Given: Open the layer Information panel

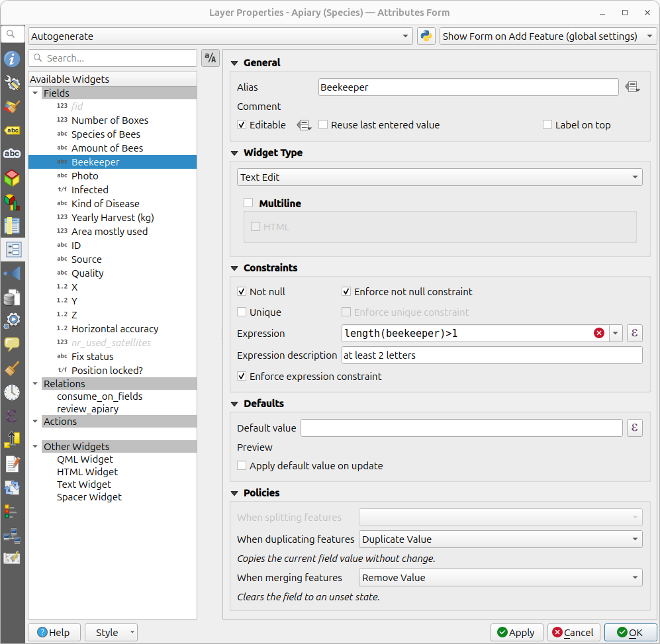Looking at the screenshot, I should point(12,59).
